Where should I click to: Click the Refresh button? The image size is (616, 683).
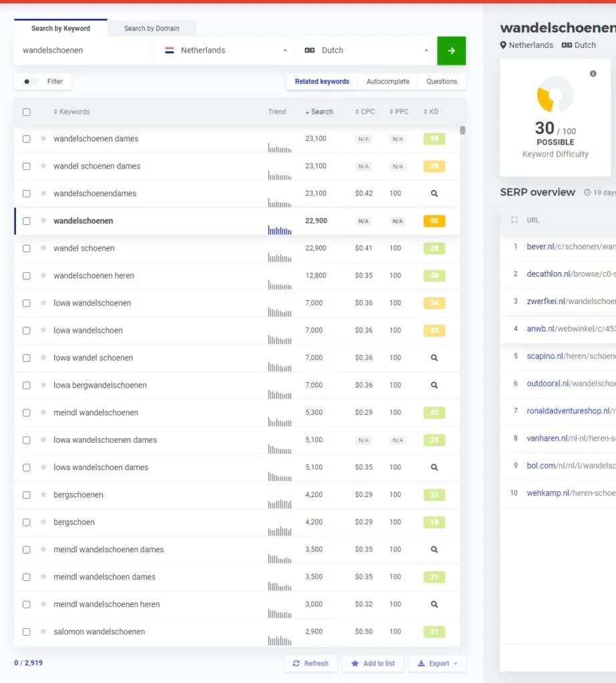[x=310, y=664]
